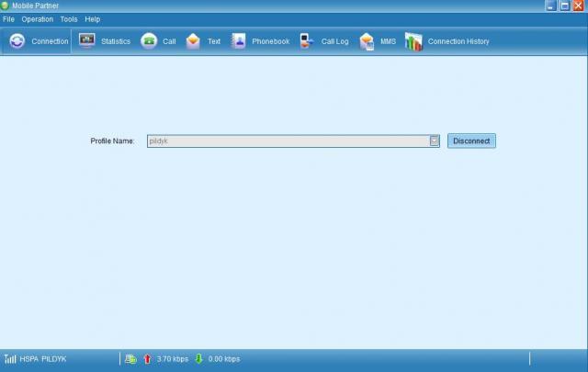Click the signal strength bars icon
Viewport: 588px width, 372px height.
(10, 358)
